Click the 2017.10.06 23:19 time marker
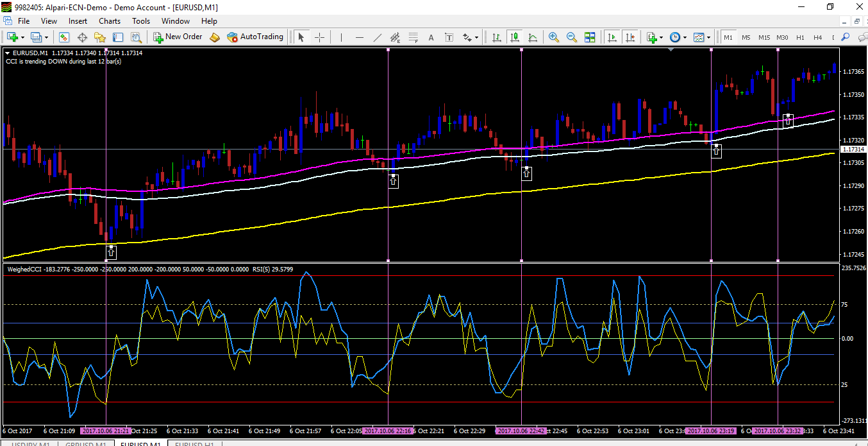The image size is (868, 446). coord(712,431)
